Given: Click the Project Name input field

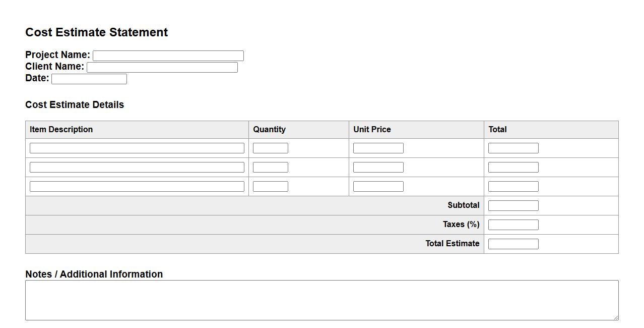Looking at the screenshot, I should 168,56.
